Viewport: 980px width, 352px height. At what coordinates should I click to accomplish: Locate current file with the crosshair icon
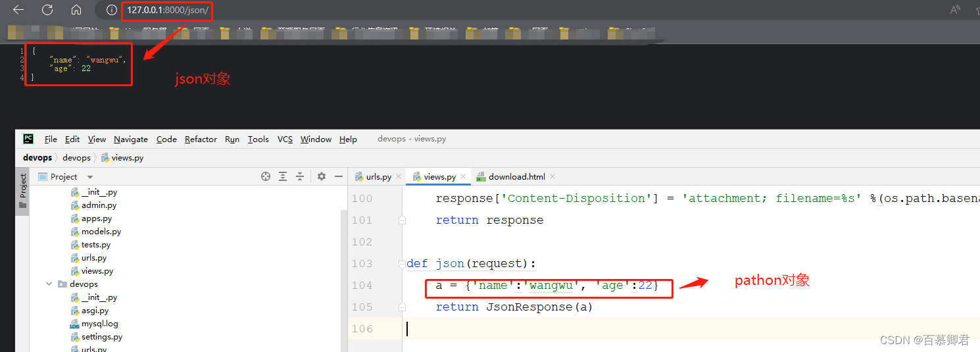266,176
